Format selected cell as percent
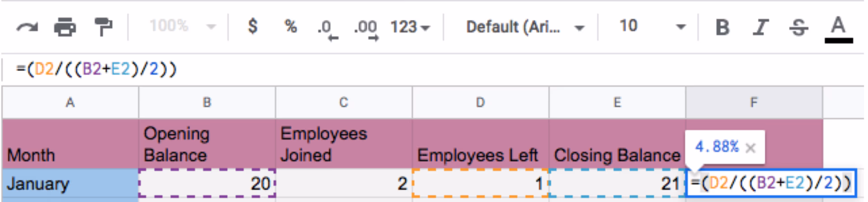The width and height of the screenshot is (868, 202). (x=290, y=26)
